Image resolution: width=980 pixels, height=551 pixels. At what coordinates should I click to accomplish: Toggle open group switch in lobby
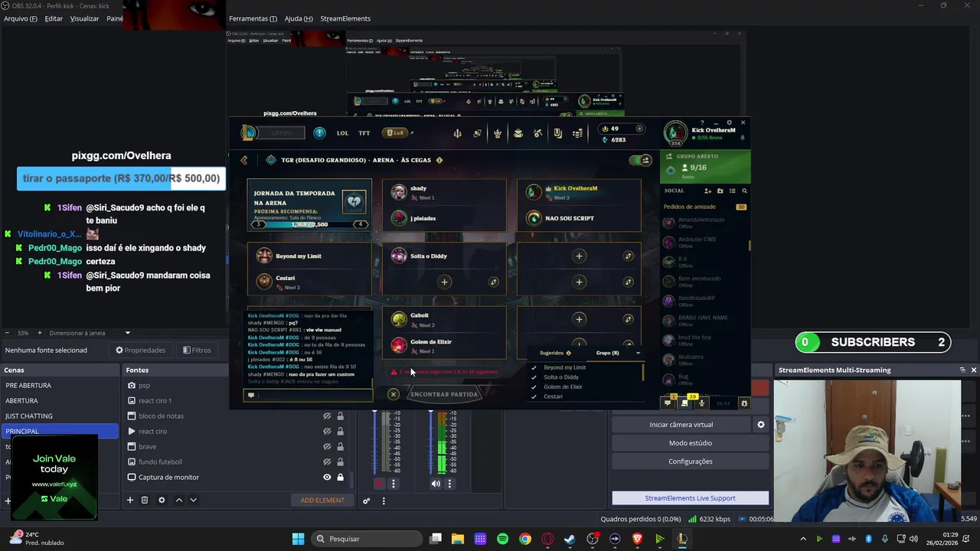click(640, 160)
